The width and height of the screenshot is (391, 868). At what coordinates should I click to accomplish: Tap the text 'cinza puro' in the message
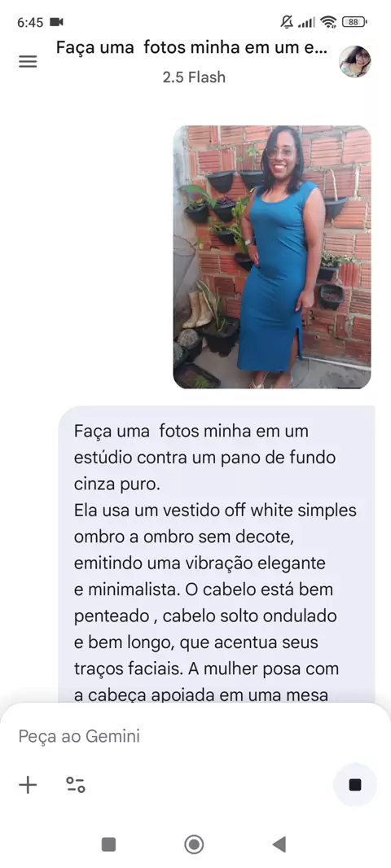116,484
